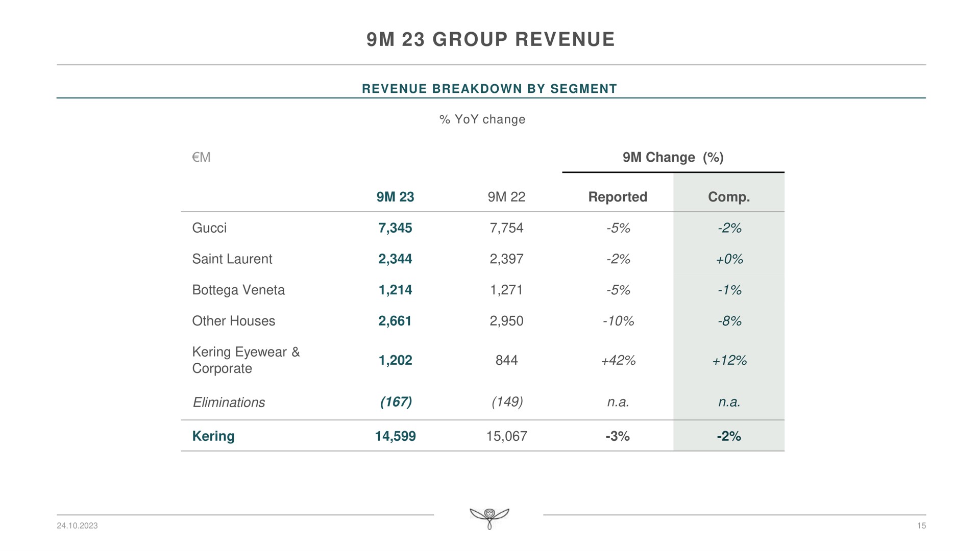Select the 'Other Houses' row label
This screenshot has width=980, height=551.
click(x=233, y=320)
